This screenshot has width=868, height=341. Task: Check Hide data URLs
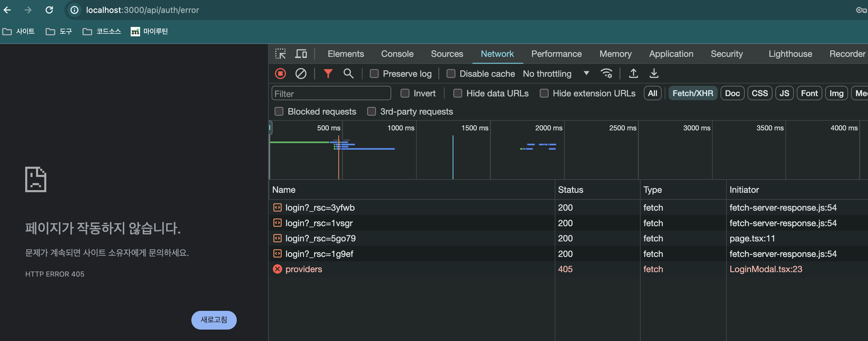[457, 93]
